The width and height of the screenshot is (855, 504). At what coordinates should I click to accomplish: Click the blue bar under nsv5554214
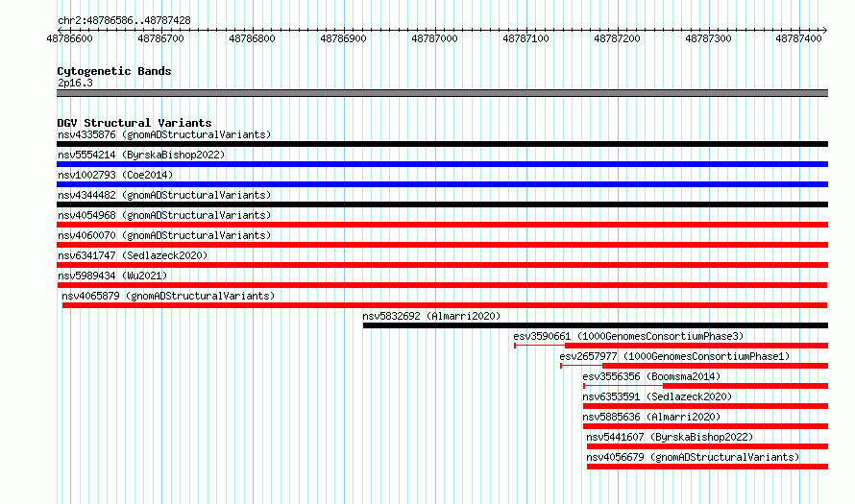point(442,164)
